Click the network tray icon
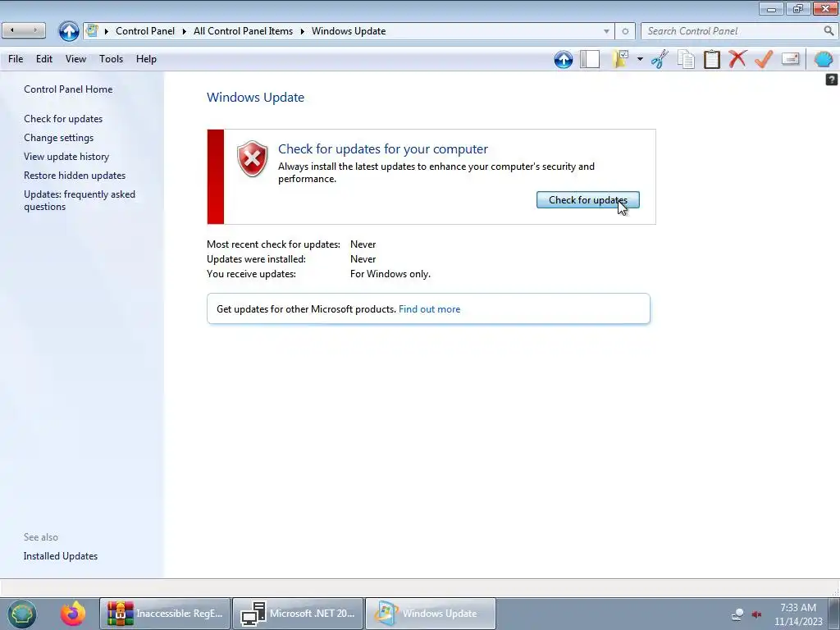Screen dimensions: 840x630 click(737, 614)
